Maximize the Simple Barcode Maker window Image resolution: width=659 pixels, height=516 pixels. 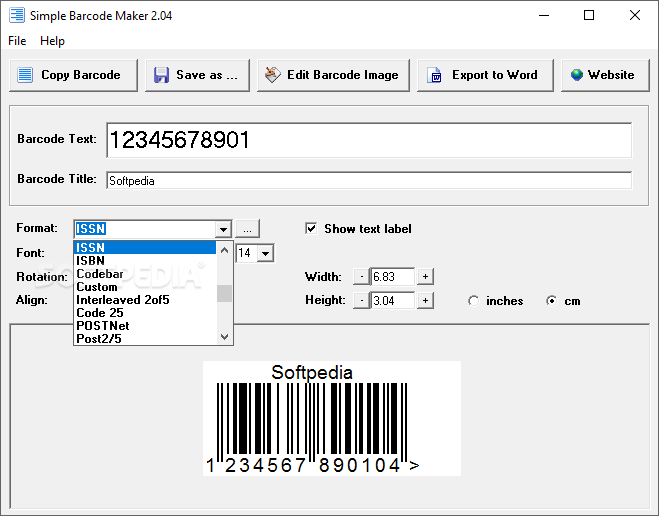[589, 16]
